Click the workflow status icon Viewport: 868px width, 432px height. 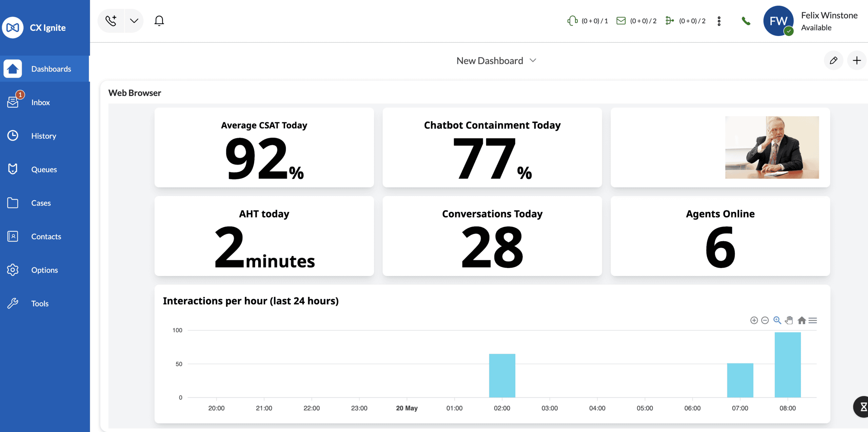670,21
